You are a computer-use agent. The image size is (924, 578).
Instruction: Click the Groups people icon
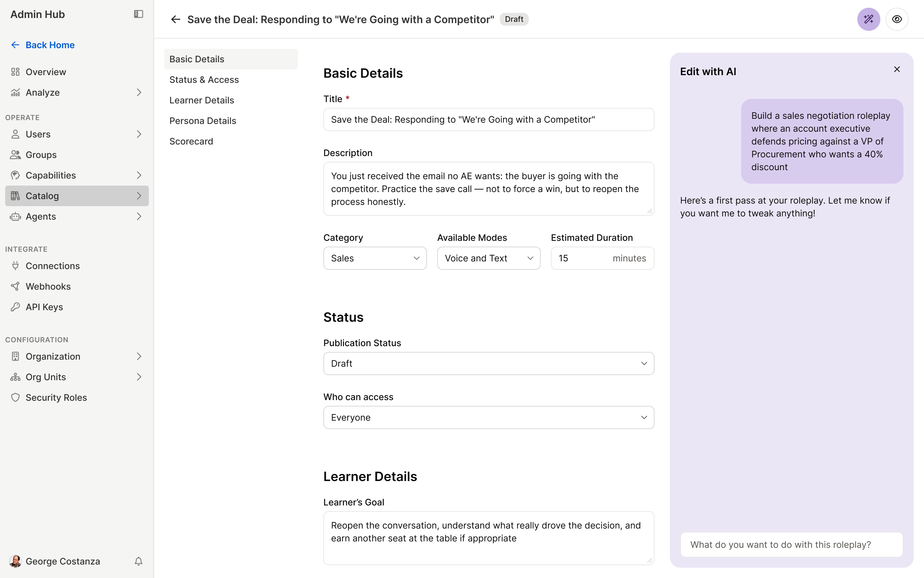click(15, 155)
